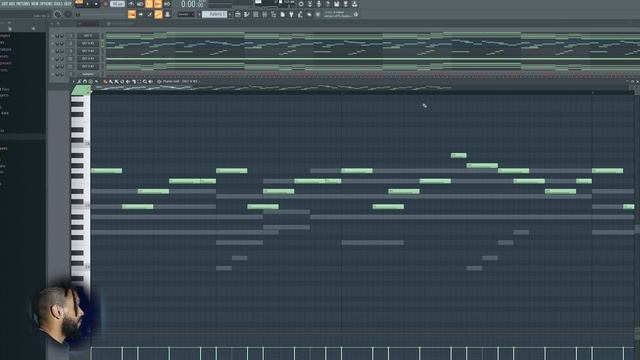Select the piano roll Paint brush tool
The height and width of the screenshot is (360, 640).
pyautogui.click(x=111, y=82)
